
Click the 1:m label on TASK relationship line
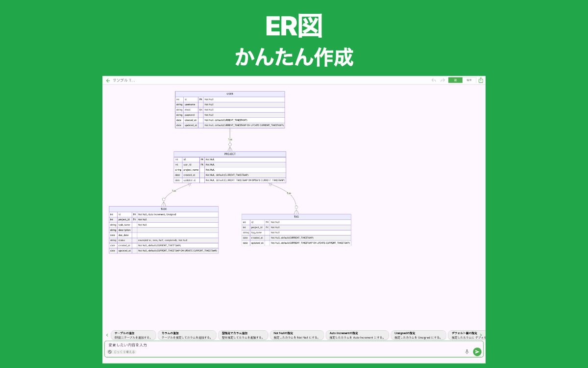click(173, 190)
